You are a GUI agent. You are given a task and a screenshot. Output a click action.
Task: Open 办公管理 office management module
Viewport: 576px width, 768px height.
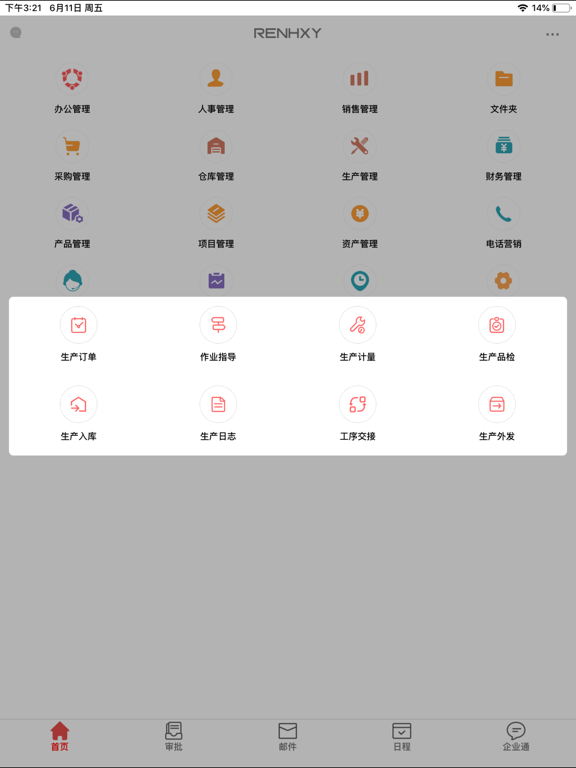click(72, 79)
